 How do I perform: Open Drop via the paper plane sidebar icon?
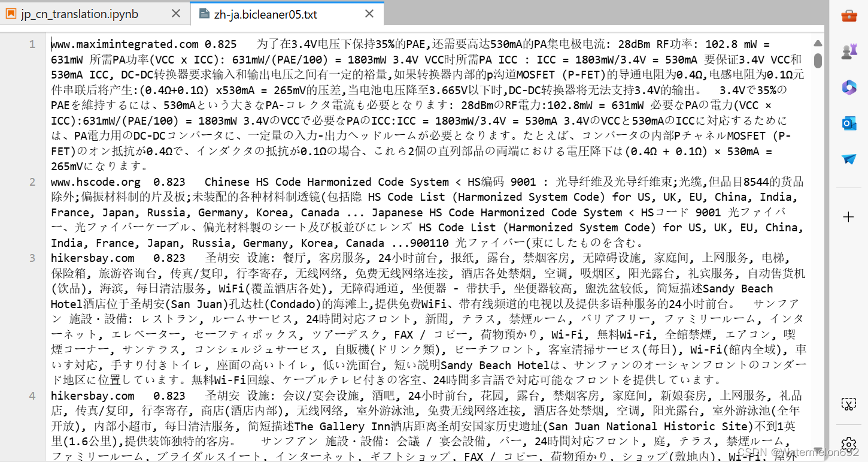(849, 159)
